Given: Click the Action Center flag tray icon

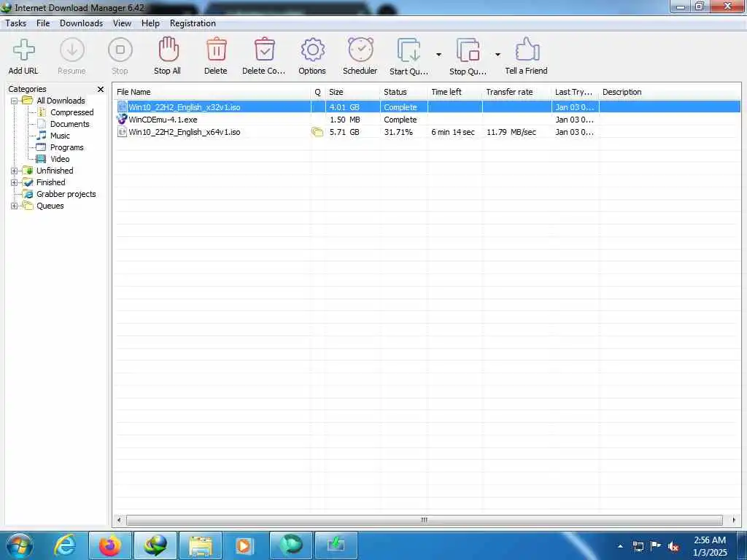Looking at the screenshot, I should coord(656,546).
